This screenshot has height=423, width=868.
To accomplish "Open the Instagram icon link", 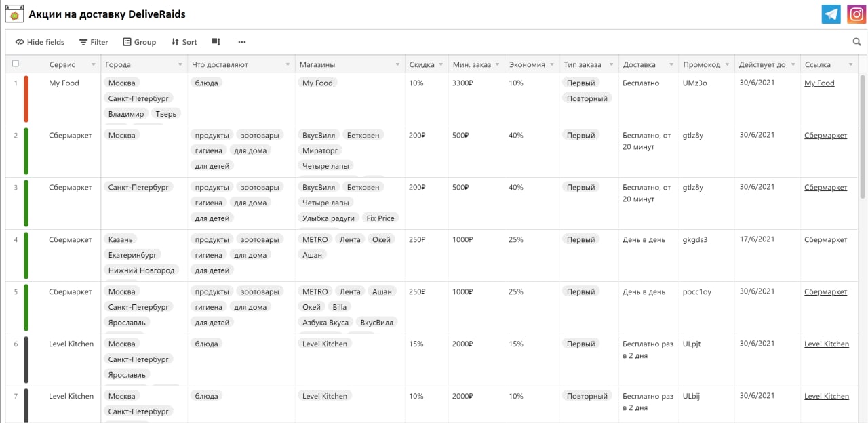I will pos(856,14).
